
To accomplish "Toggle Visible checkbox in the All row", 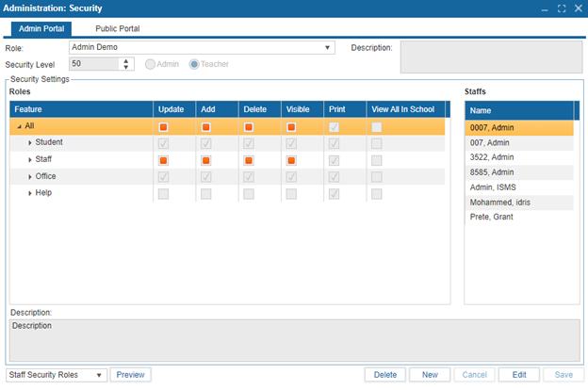I will pos(291,127).
